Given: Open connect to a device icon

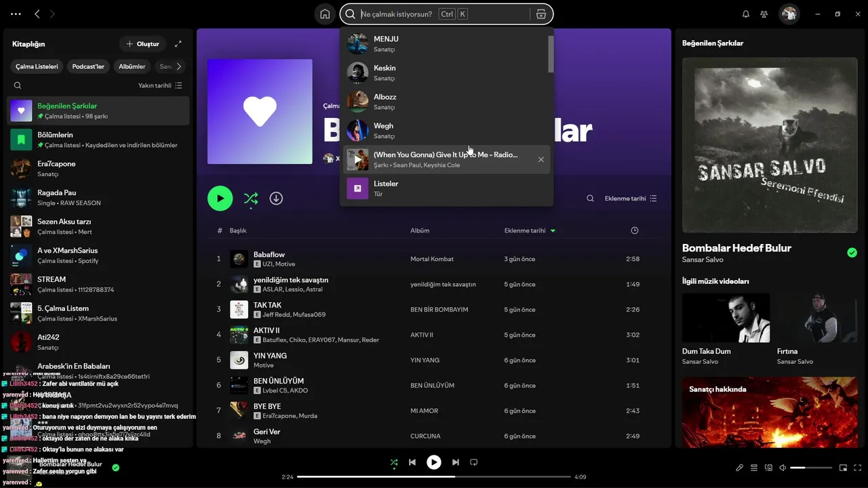Looking at the screenshot, I should [x=768, y=468].
